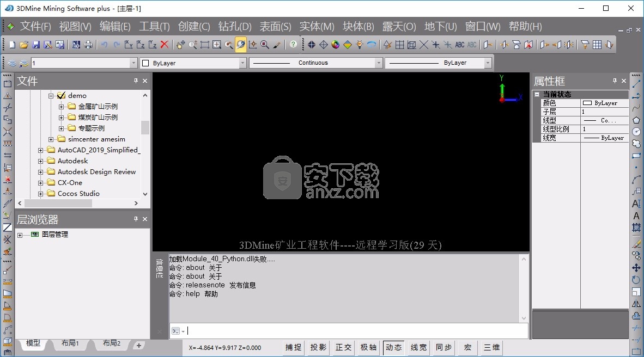The height and width of the screenshot is (357, 644).
Task: Redo the last action
Action: [x=117, y=45]
